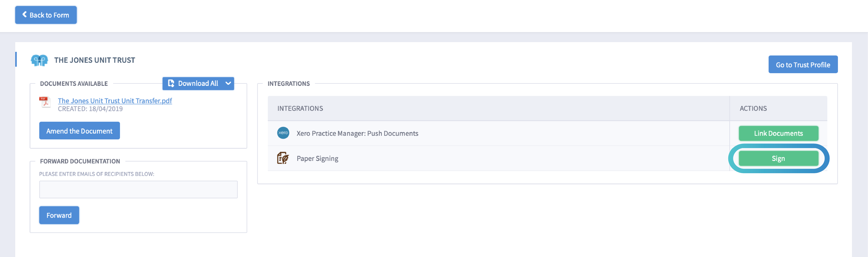Click the back chevron icon
Viewport: 868px width, 257px height.
24,15
